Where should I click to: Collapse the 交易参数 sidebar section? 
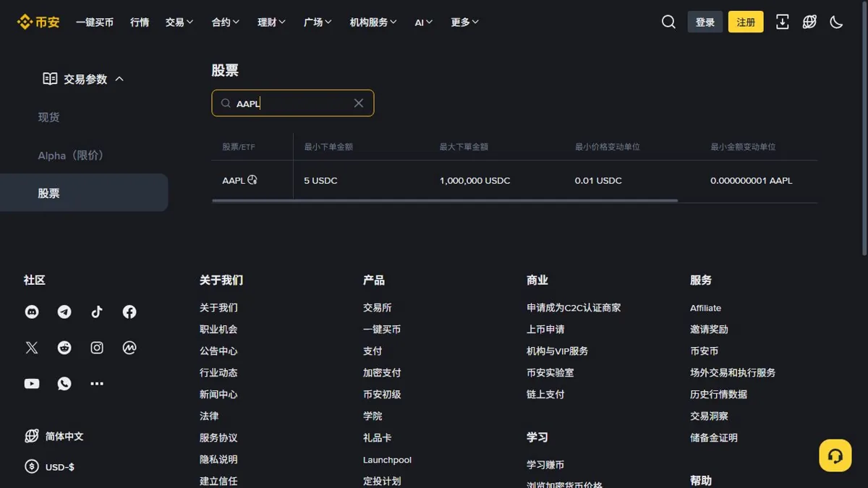pyautogui.click(x=119, y=79)
